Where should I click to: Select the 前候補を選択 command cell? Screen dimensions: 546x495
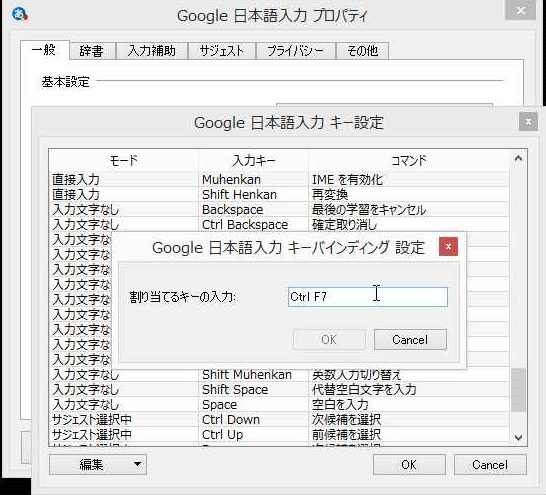point(409,434)
